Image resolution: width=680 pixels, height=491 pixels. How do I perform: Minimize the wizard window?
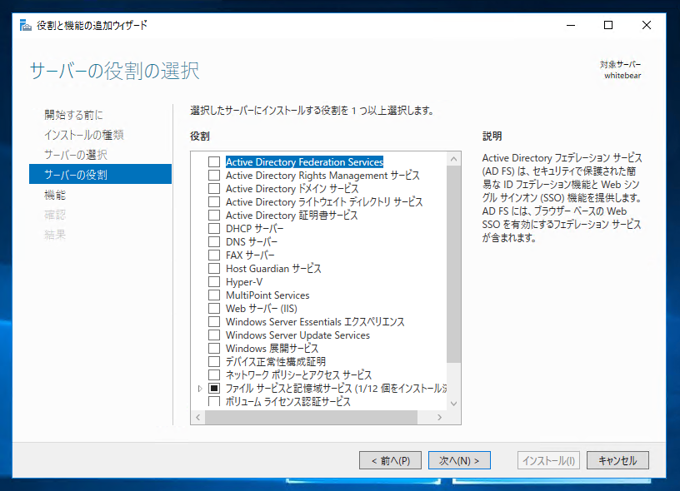pos(571,25)
